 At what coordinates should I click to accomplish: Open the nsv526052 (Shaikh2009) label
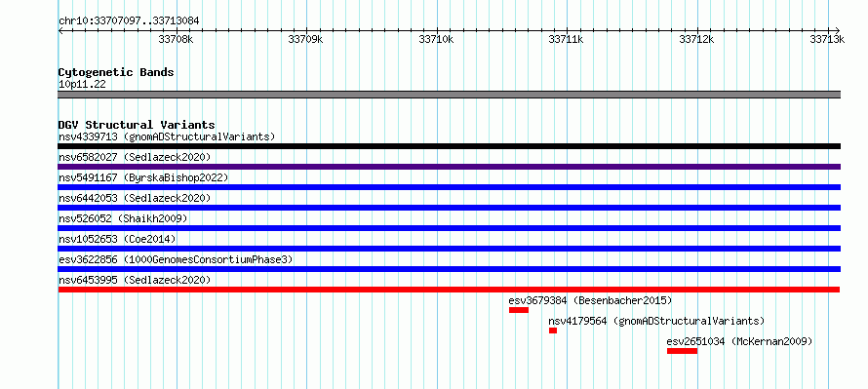123,218
